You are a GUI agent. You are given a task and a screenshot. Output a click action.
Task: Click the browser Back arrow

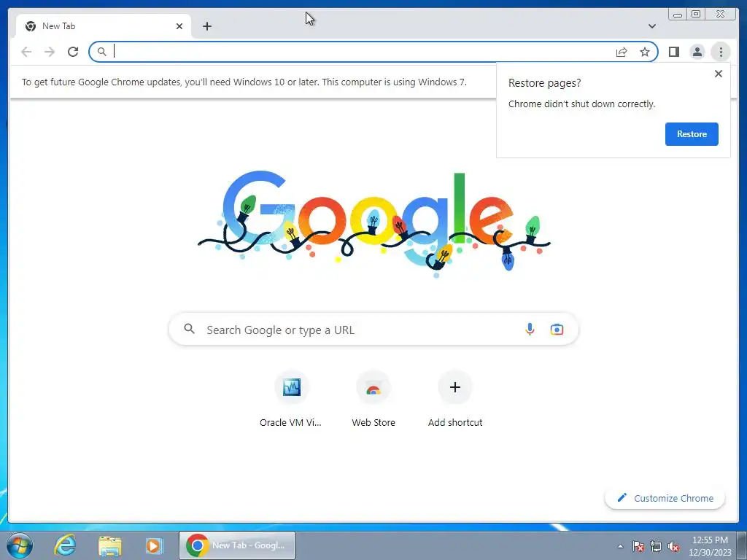tap(26, 52)
